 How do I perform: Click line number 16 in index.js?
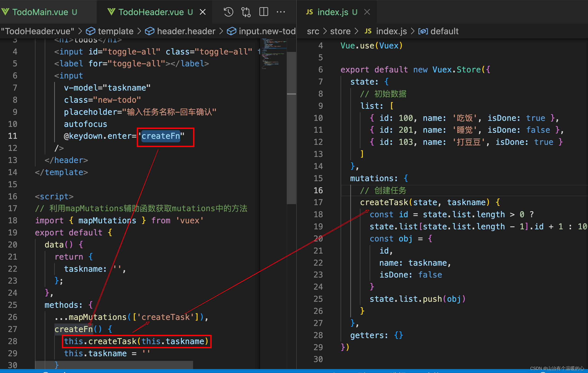click(318, 190)
